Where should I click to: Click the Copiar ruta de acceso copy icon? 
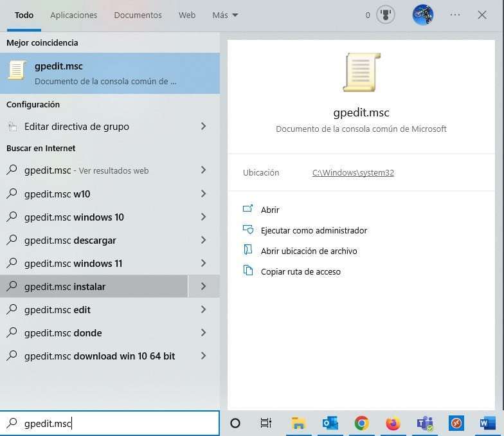tap(248, 271)
